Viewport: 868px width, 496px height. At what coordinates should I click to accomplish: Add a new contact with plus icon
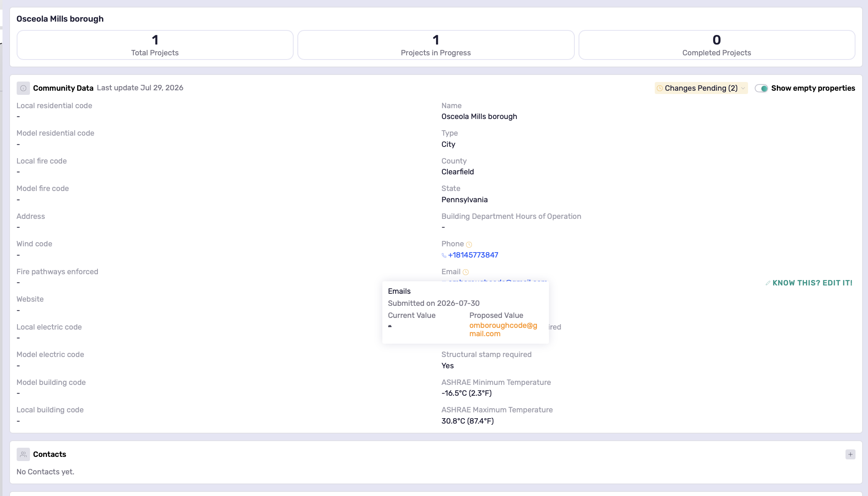pos(851,454)
